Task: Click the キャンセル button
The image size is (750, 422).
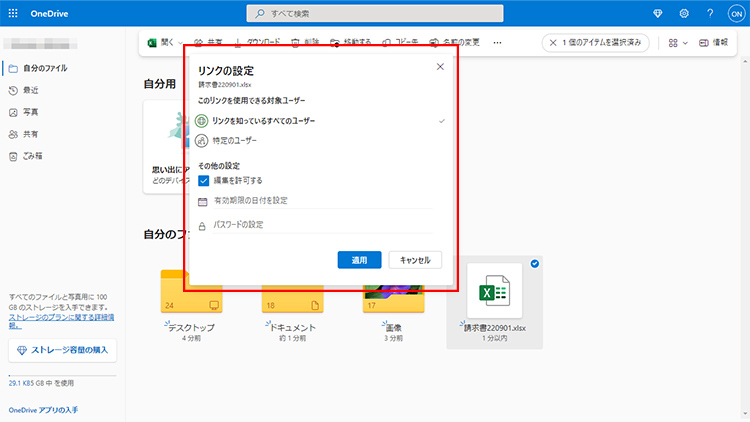Action: (414, 260)
